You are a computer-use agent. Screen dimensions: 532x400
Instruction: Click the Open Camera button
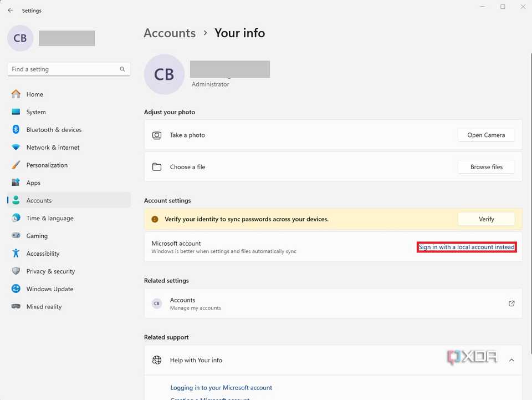coord(486,135)
